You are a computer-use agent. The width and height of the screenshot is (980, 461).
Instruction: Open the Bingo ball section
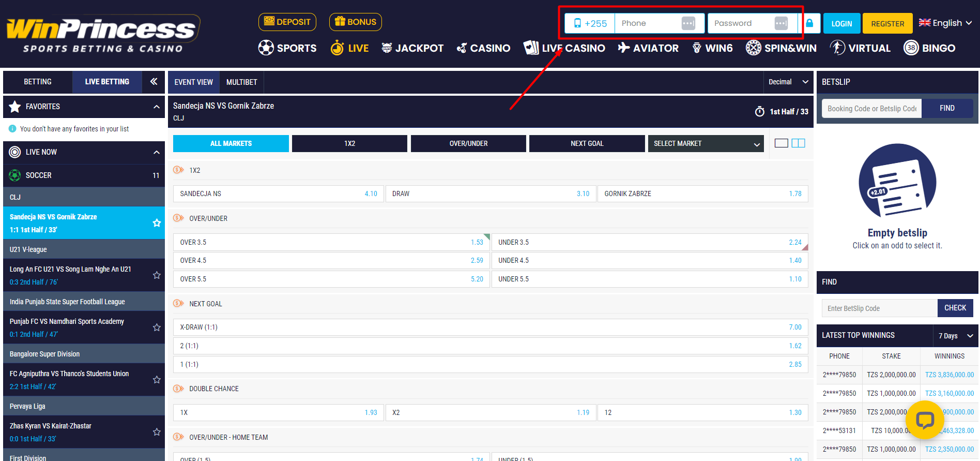coord(929,48)
